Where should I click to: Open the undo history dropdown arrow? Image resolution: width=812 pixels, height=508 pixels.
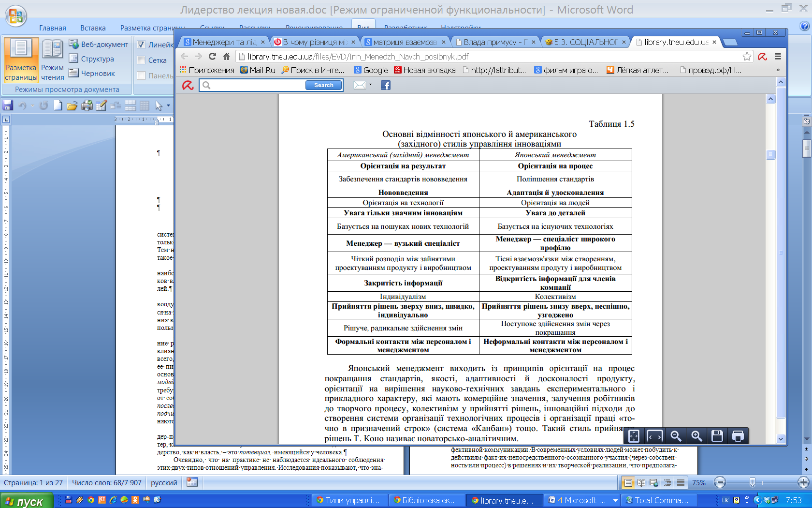32,105
